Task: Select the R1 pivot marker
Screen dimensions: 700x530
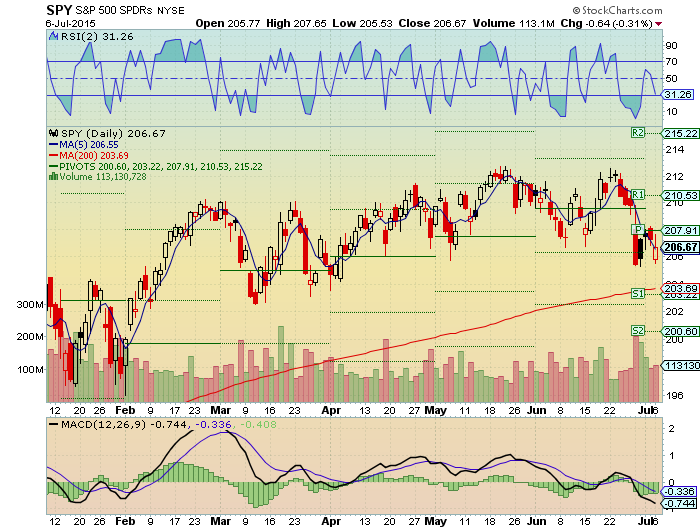Action: click(x=638, y=195)
